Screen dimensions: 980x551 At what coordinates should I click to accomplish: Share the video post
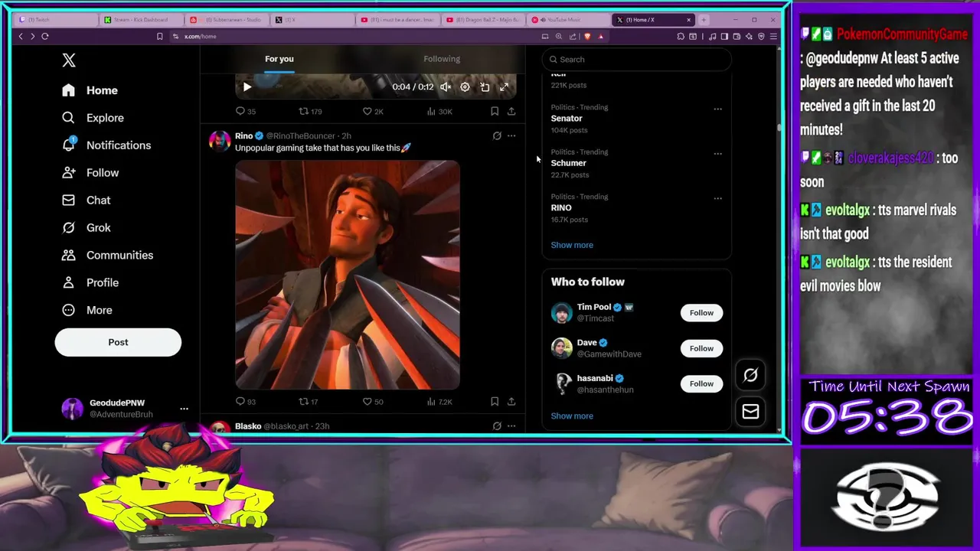pyautogui.click(x=511, y=112)
